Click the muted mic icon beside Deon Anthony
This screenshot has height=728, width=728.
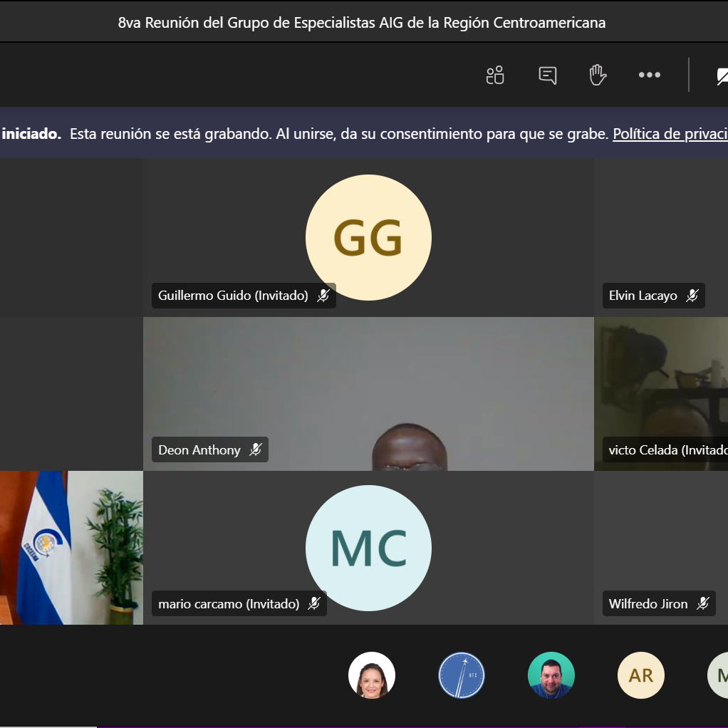pos(256,450)
